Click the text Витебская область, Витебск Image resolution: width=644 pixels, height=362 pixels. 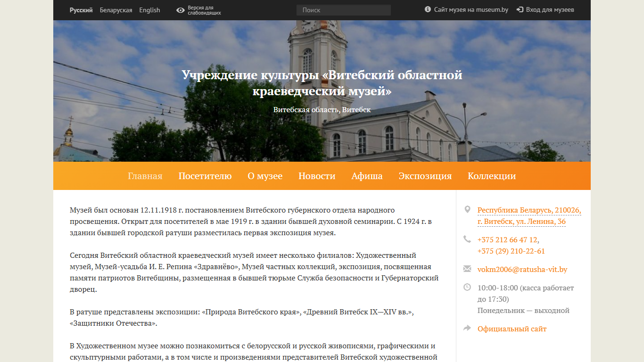pos(322,109)
